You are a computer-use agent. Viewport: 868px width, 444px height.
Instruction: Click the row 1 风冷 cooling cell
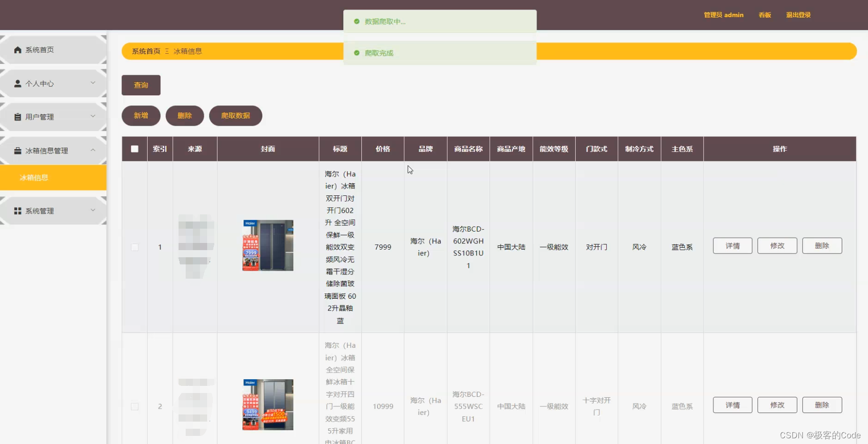[x=639, y=247]
